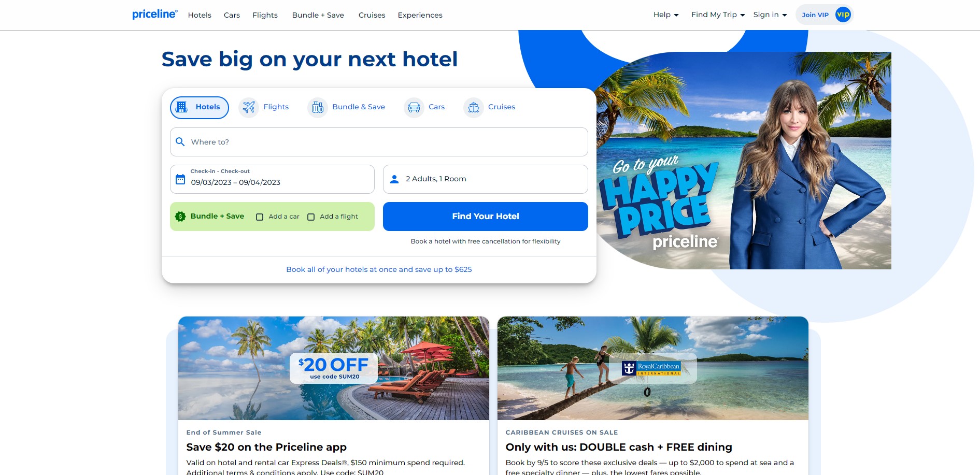The width and height of the screenshot is (980, 475).
Task: Open Experiences in top navigation
Action: point(420,15)
